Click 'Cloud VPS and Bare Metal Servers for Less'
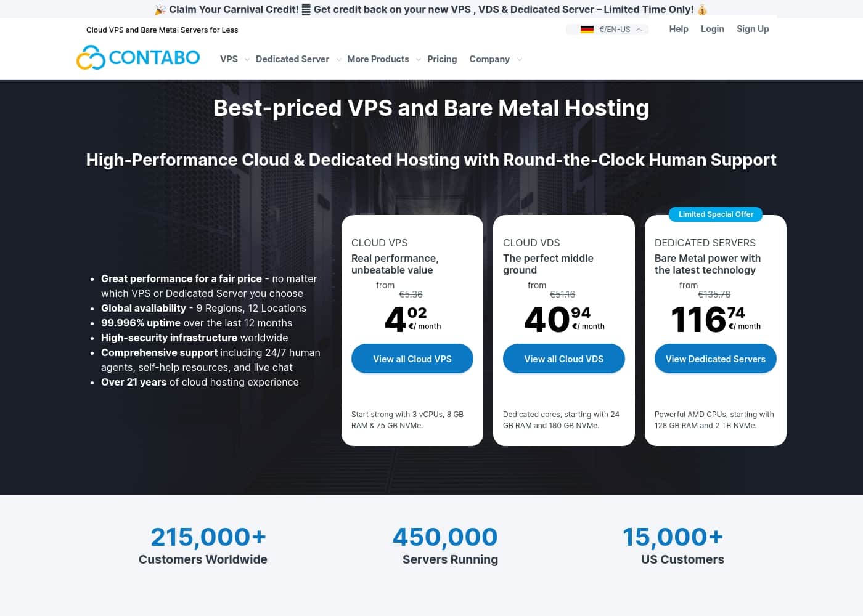Screen dimensions: 863x616 (162, 30)
